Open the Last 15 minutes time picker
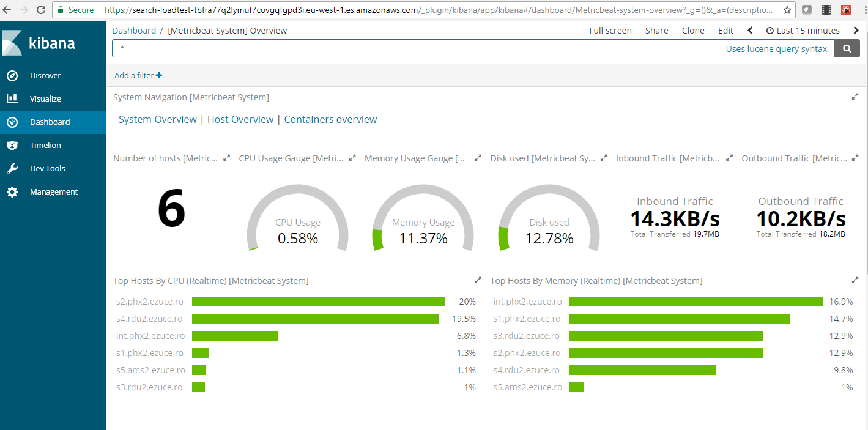The height and width of the screenshot is (430, 868). tap(803, 31)
